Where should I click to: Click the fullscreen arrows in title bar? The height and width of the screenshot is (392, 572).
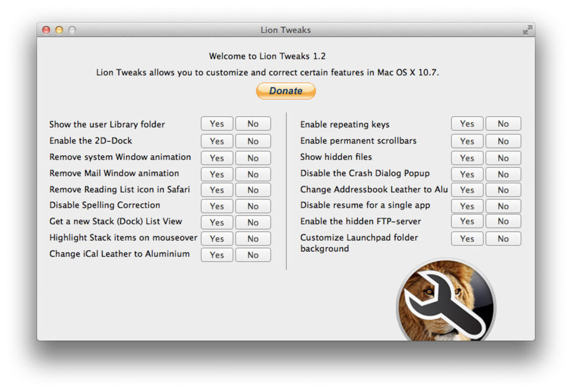[527, 29]
